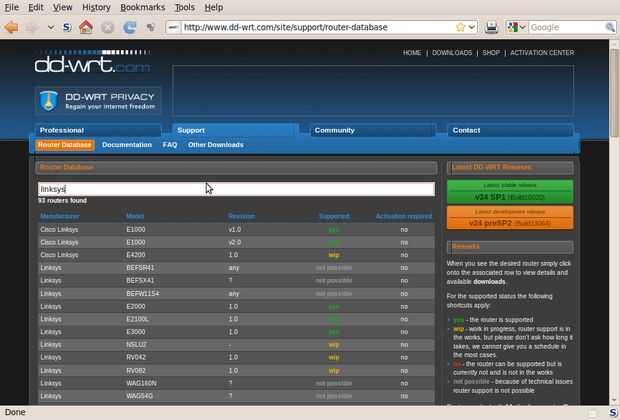Open the back/forward history dropdown arrow

coord(51,27)
